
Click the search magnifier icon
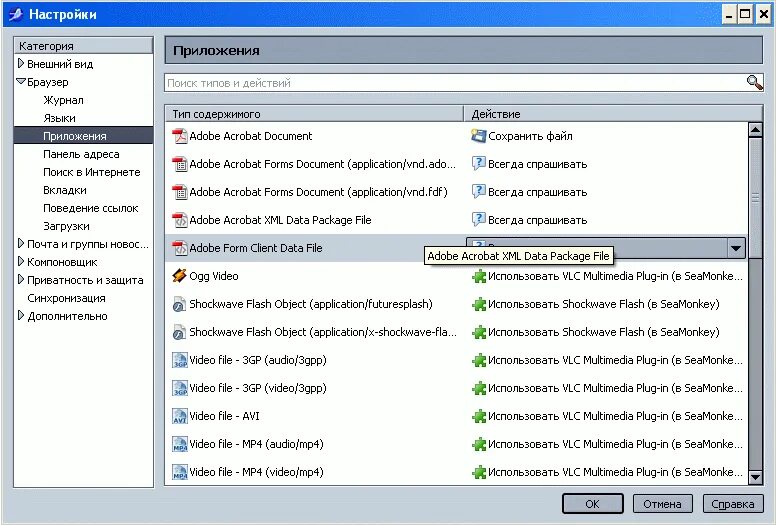pyautogui.click(x=754, y=83)
